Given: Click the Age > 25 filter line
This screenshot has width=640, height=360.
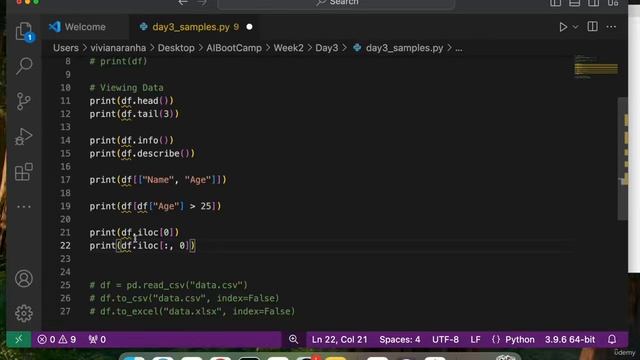Looking at the screenshot, I should pos(155,206).
